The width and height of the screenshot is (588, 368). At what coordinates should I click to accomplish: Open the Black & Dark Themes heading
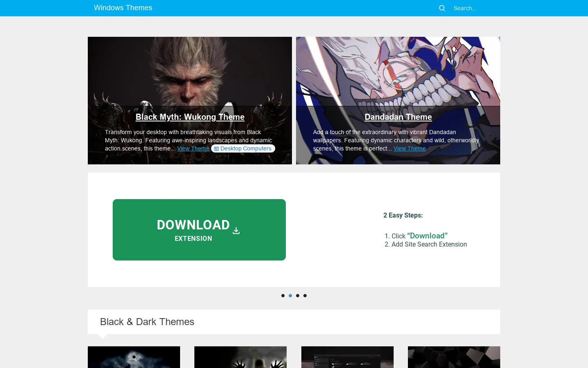147,322
